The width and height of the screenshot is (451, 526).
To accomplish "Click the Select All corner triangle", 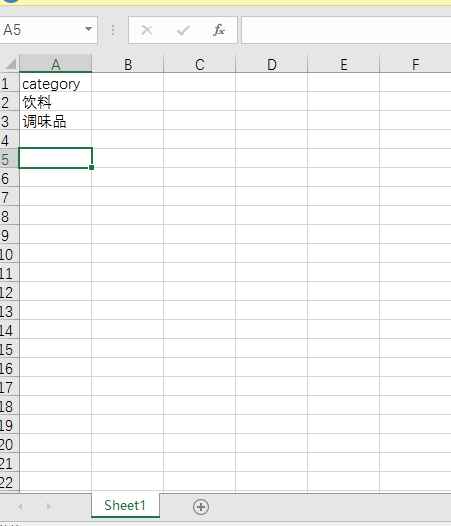I will (10, 63).
